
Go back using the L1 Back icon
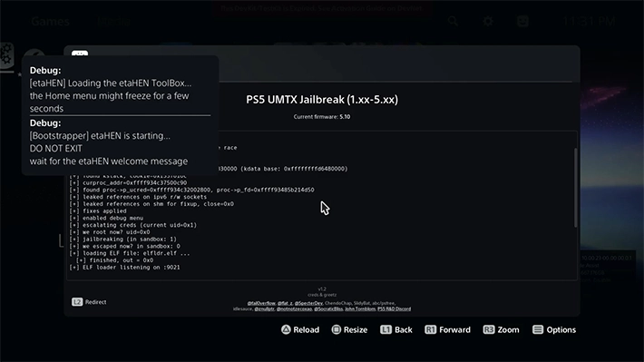click(385, 329)
